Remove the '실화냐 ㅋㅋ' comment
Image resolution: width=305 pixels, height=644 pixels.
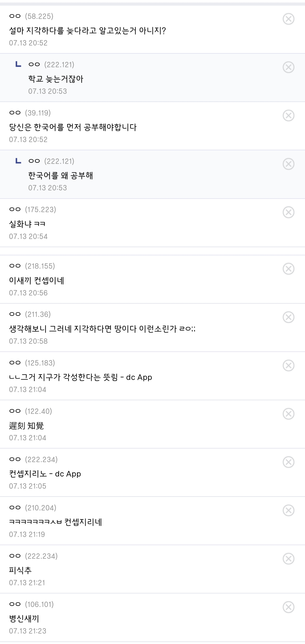(288, 212)
